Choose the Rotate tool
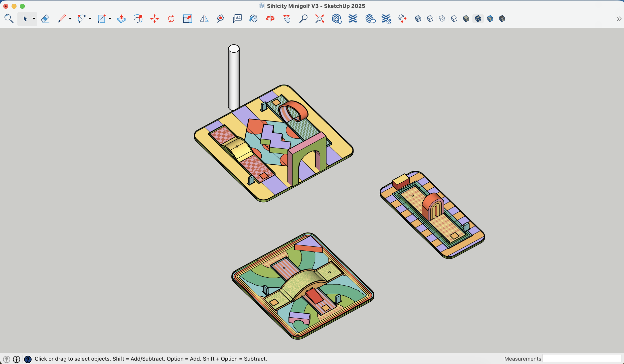 pyautogui.click(x=171, y=19)
